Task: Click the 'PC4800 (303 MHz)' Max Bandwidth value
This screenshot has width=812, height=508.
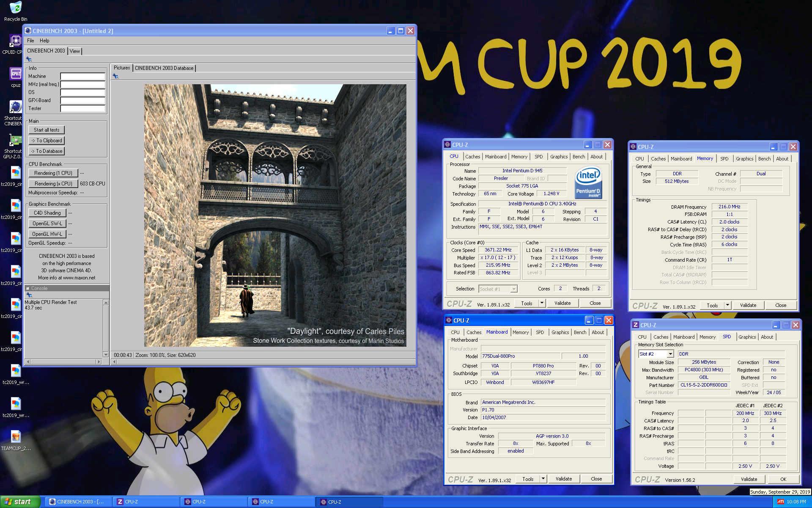Action: (704, 370)
